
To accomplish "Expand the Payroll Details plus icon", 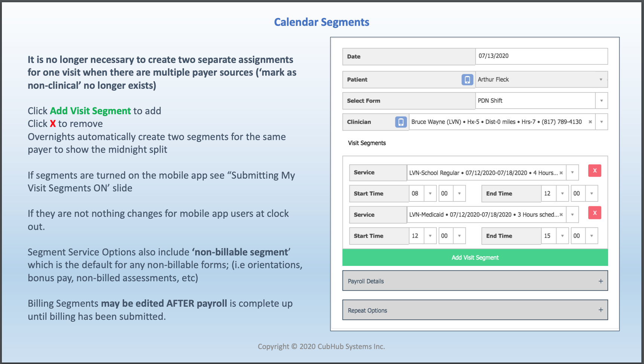I will 601,281.
